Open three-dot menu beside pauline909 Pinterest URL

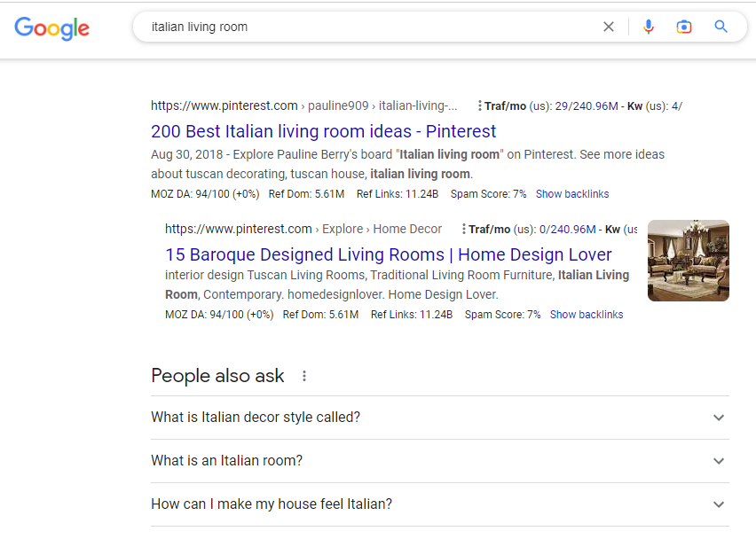(479, 105)
